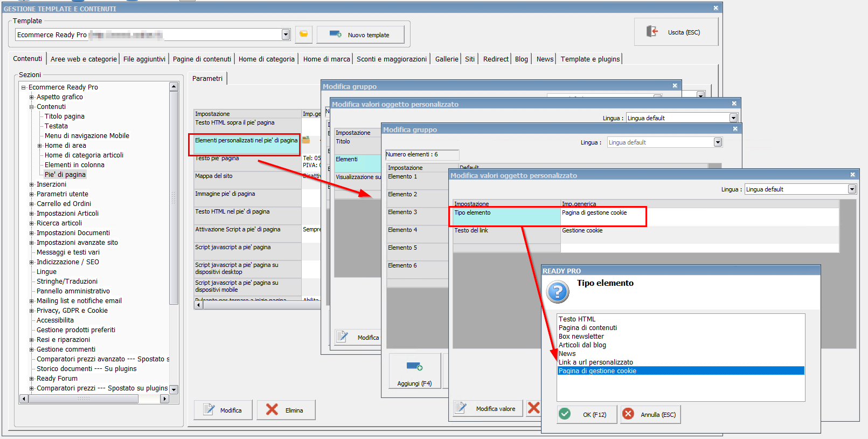
Task: Expand the Home di area tree node
Action: 39,146
